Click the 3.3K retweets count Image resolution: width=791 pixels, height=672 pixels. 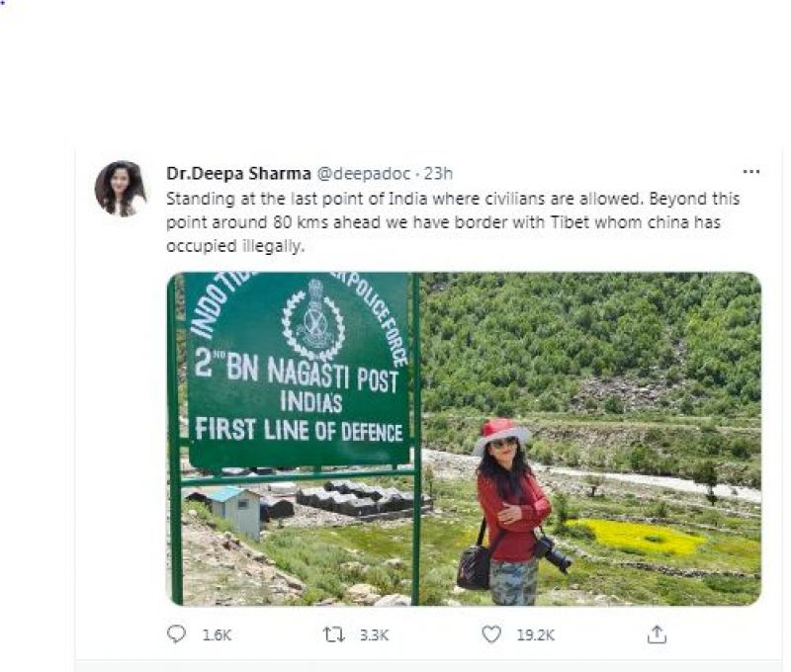(x=373, y=635)
